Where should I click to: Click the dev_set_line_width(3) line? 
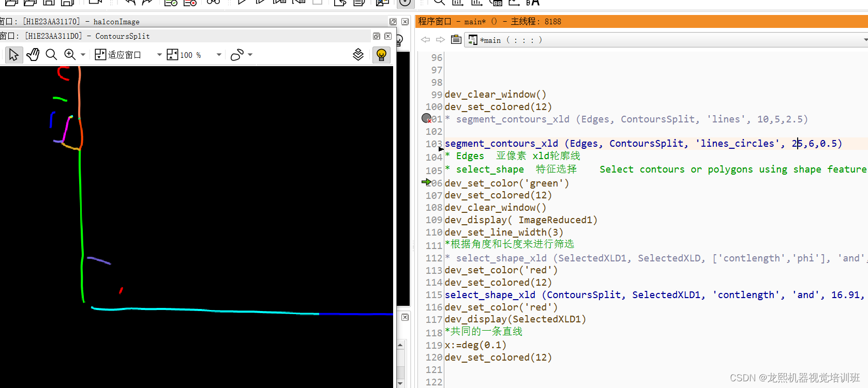pyautogui.click(x=504, y=232)
